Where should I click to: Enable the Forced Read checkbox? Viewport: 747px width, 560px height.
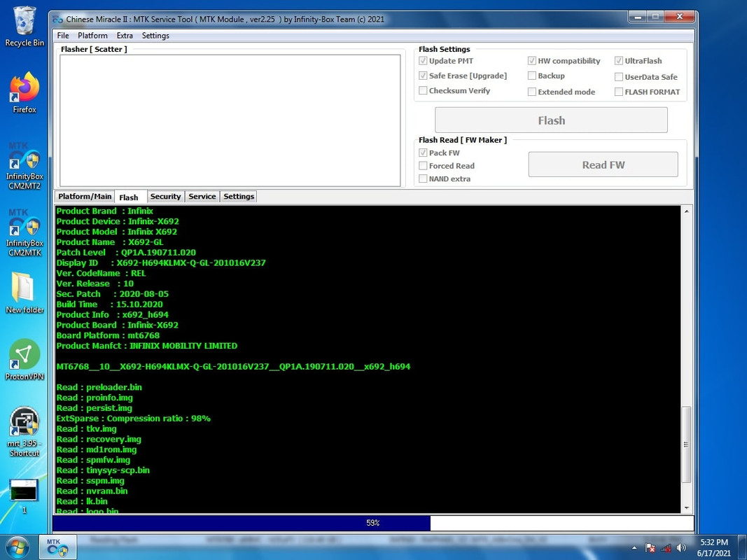pyautogui.click(x=423, y=166)
